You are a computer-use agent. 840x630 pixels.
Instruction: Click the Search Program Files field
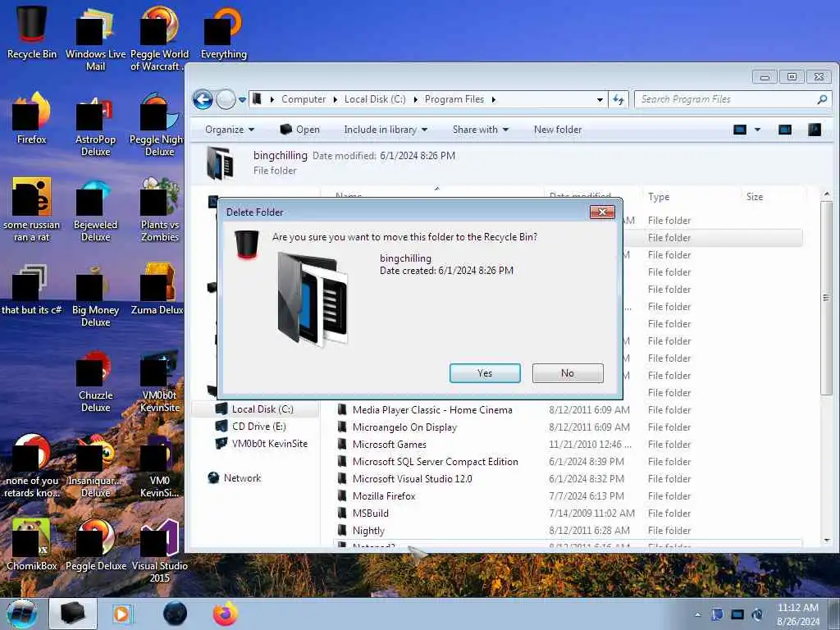click(x=726, y=99)
